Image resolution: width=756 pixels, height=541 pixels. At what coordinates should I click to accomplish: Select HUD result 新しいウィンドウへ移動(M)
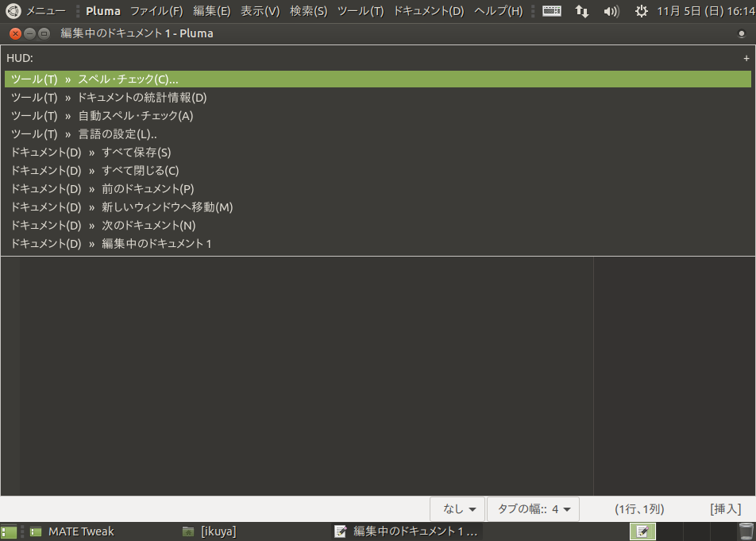point(378,207)
